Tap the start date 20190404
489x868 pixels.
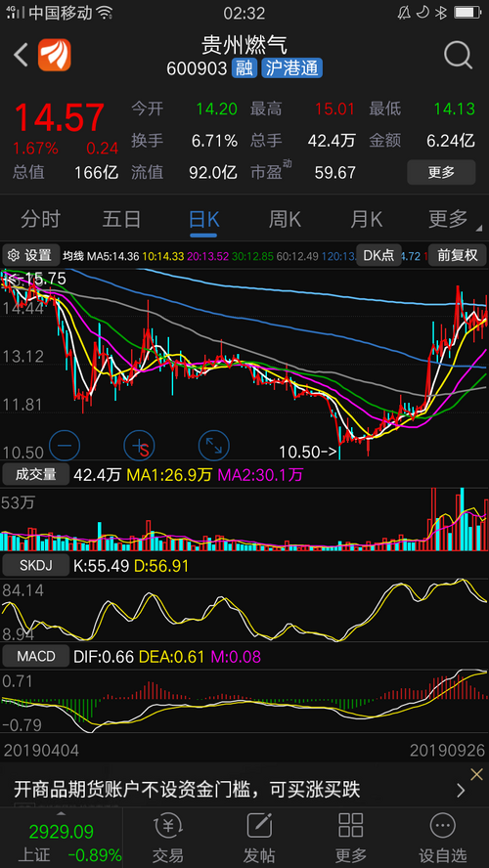point(41,750)
